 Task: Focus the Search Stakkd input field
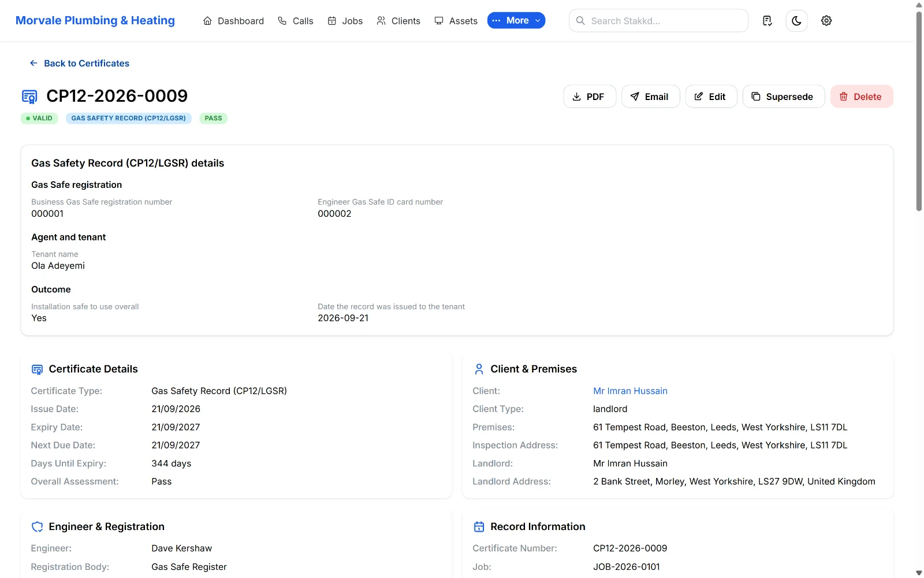[658, 21]
